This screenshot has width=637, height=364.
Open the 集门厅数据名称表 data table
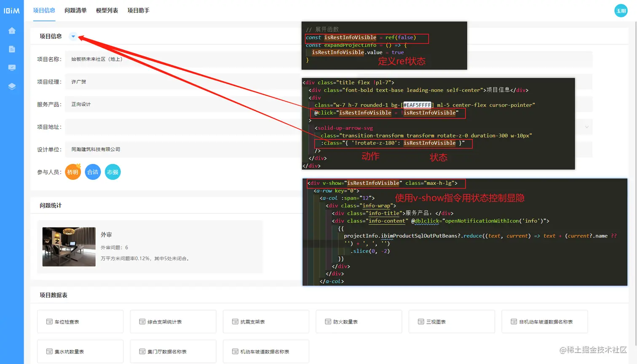tap(173, 351)
